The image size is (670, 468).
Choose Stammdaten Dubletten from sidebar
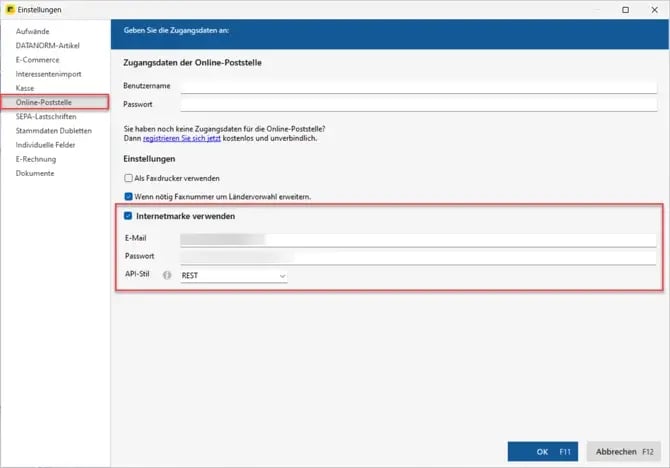point(53,130)
